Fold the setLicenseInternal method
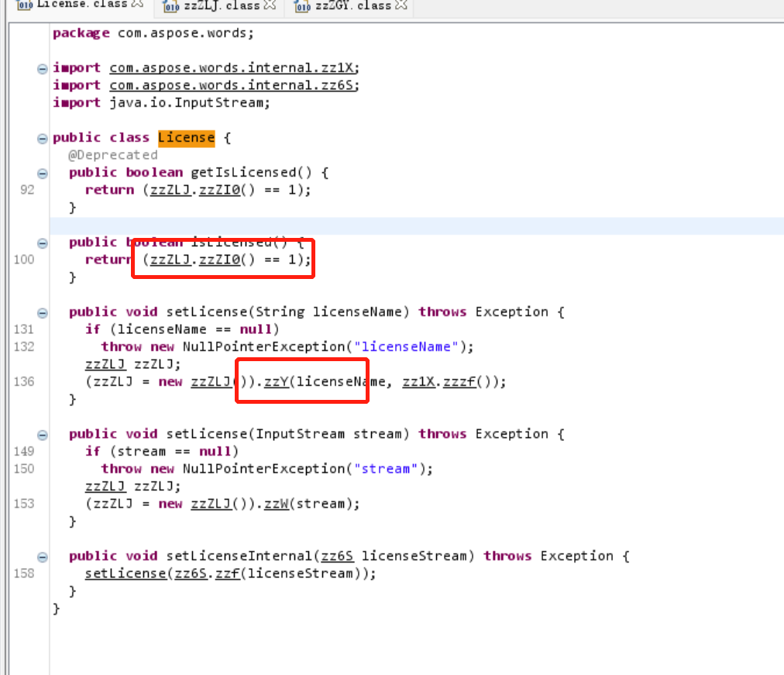This screenshot has height=675, width=784. point(43,557)
